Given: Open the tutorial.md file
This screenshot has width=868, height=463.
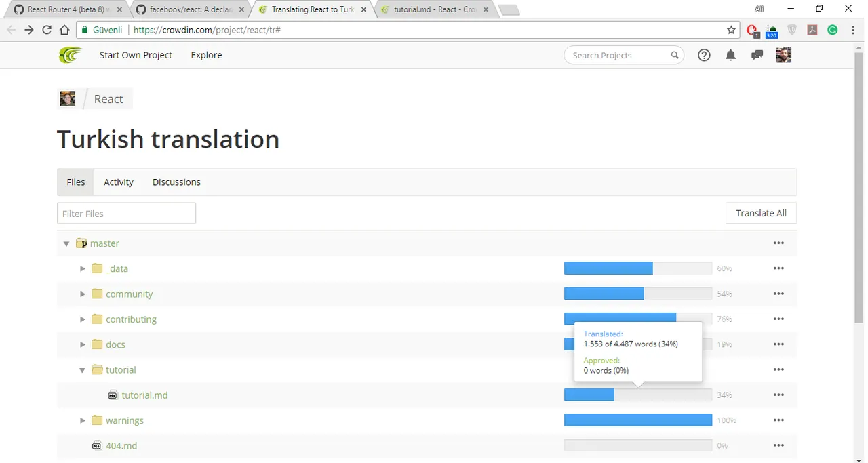Looking at the screenshot, I should (144, 395).
